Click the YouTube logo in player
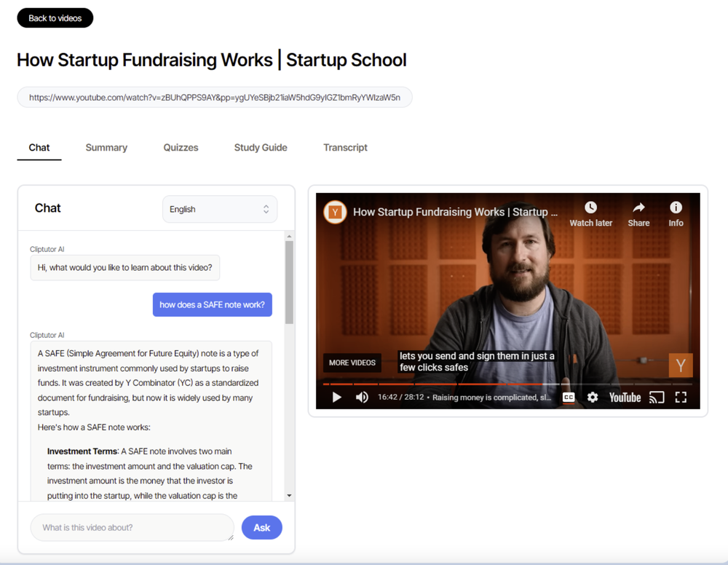The height and width of the screenshot is (565, 728). tap(625, 398)
